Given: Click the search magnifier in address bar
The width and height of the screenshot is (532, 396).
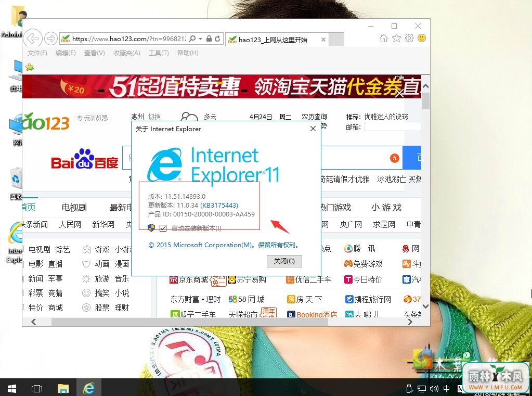Looking at the screenshot, I should (x=192, y=39).
